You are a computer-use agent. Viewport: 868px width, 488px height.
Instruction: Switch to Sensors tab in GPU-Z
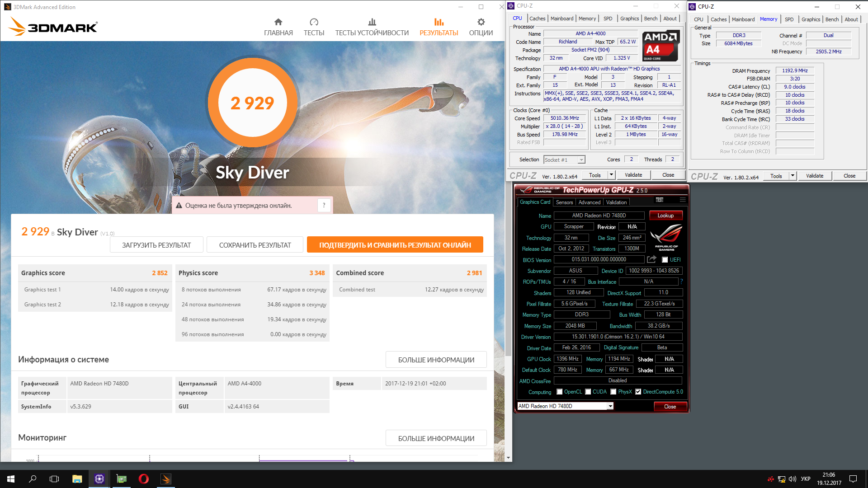click(x=564, y=202)
